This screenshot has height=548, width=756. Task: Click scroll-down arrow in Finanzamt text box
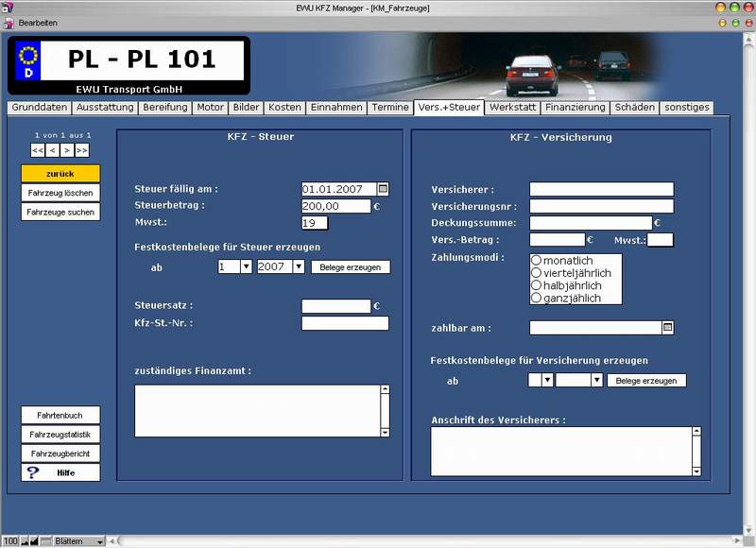(x=385, y=433)
